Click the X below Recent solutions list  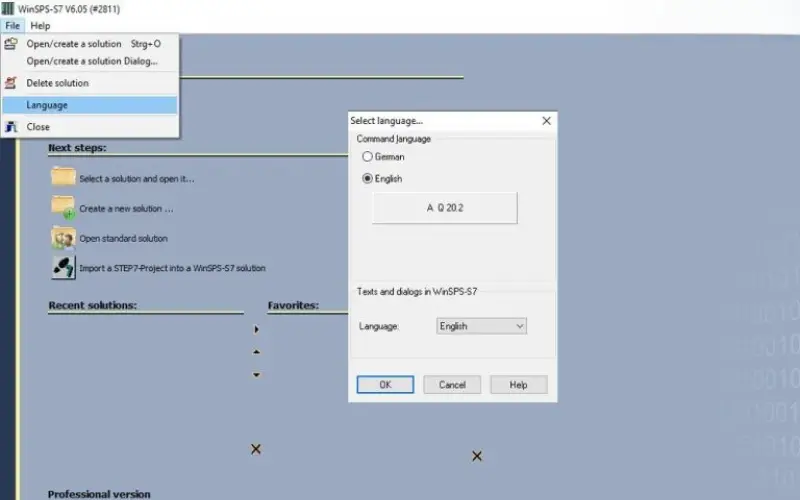[x=256, y=449]
